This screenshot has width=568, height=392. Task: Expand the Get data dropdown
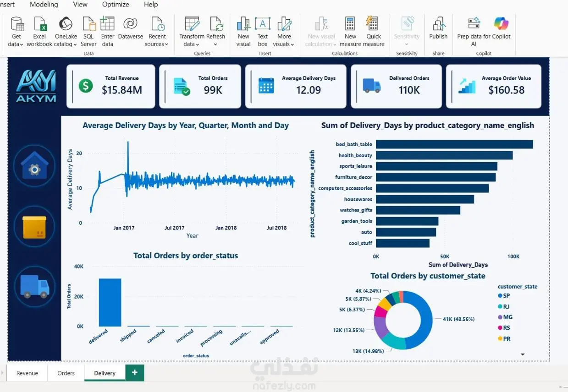[x=16, y=44]
